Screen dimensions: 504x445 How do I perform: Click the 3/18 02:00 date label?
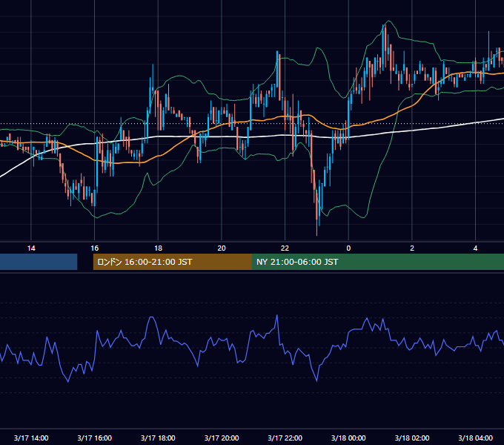[x=412, y=438]
